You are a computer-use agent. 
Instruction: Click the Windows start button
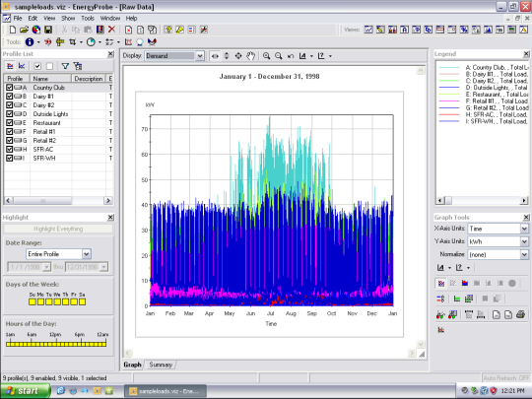(25, 391)
